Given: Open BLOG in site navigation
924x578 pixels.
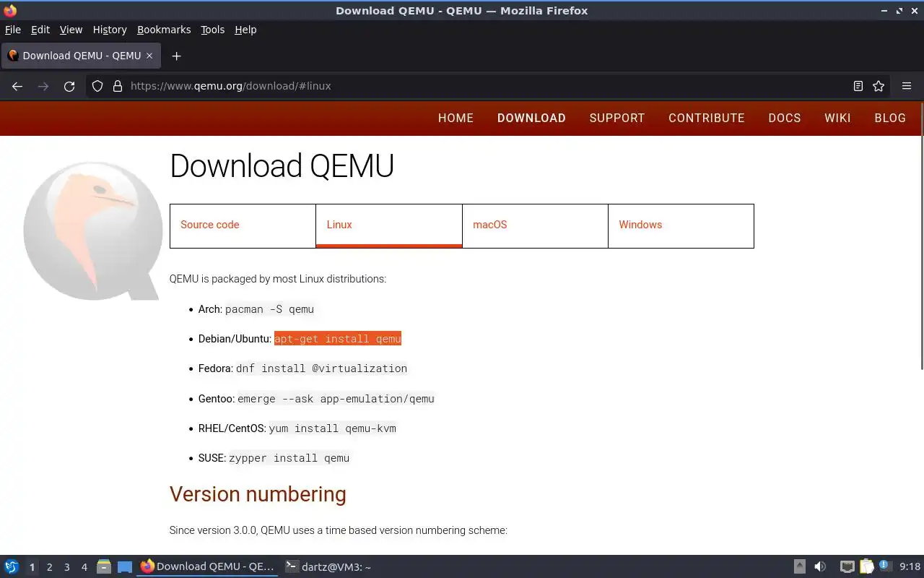Looking at the screenshot, I should (890, 118).
